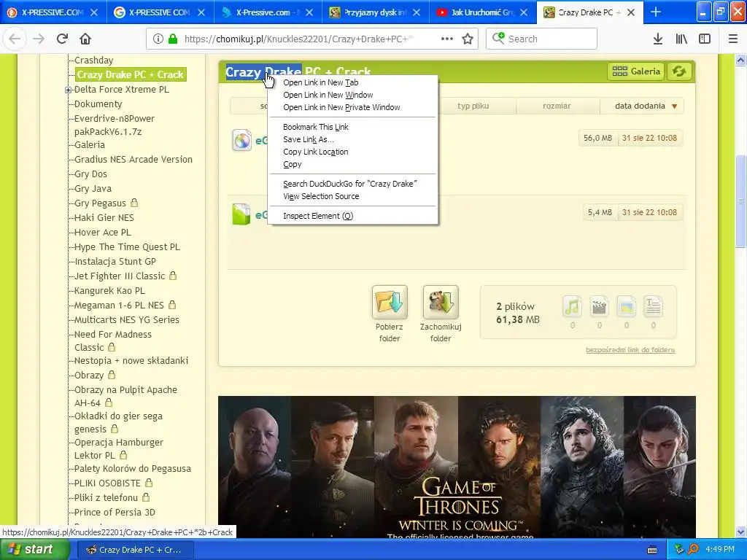Open the Library icon in toolbar
The height and width of the screenshot is (560, 747).
(681, 39)
